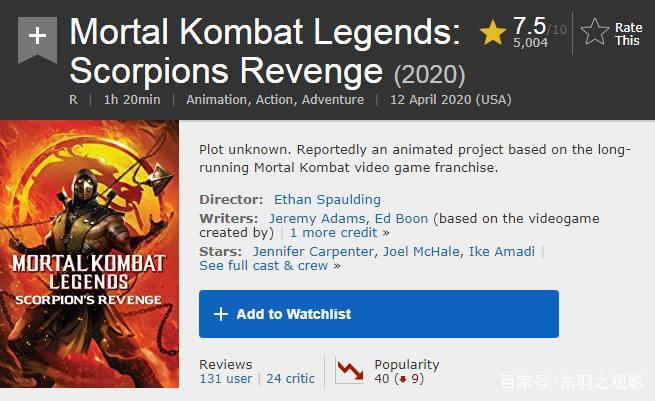Click the plus icon in watchlist button
This screenshot has width=655, height=401.
(x=221, y=314)
